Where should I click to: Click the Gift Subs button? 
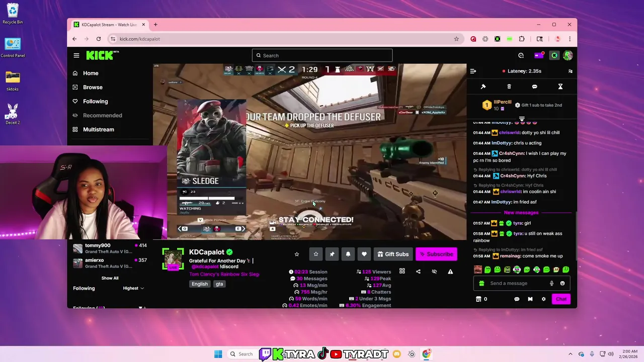393,254
